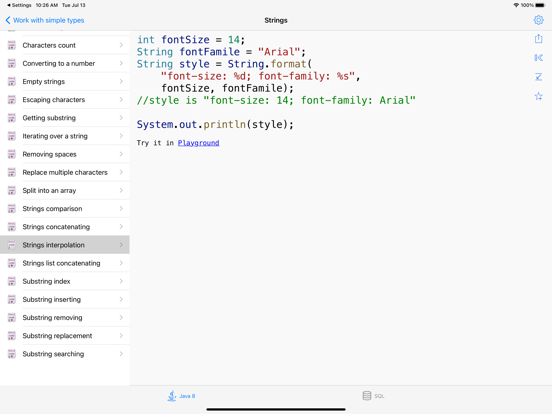Tap chevron next to Escaping characters
The width and height of the screenshot is (552, 414).
click(121, 100)
